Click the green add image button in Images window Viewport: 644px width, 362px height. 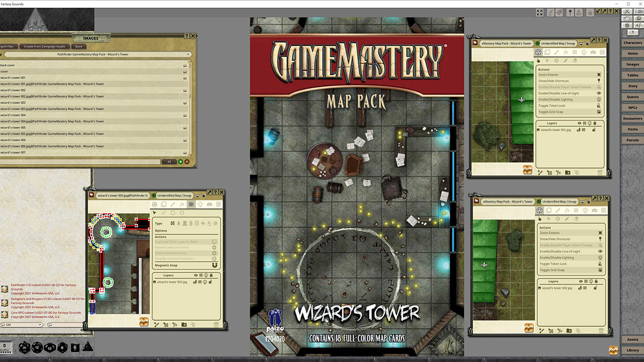pos(181,162)
